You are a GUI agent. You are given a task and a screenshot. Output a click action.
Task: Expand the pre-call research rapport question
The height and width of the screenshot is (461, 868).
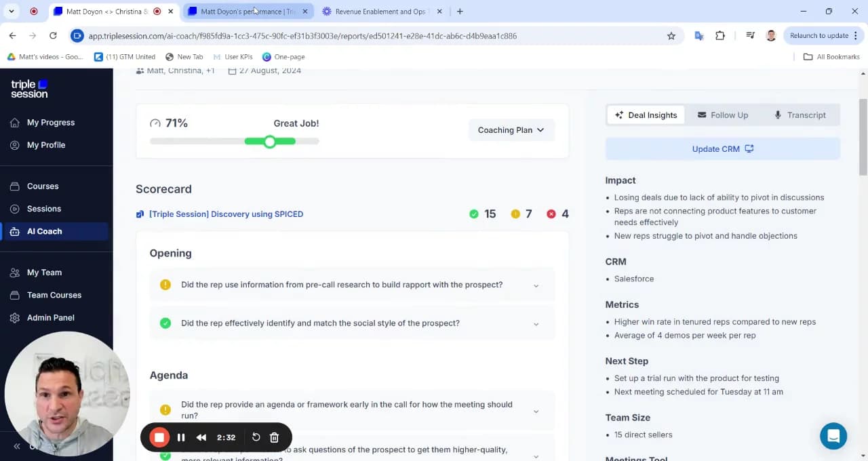pos(536,285)
